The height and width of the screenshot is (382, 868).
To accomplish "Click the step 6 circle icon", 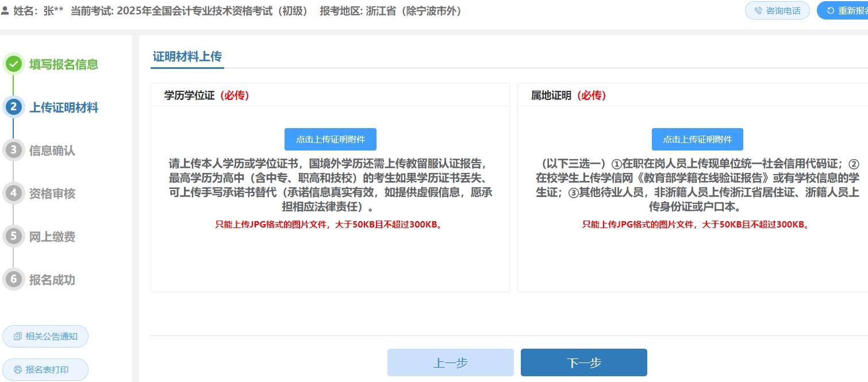I will [x=14, y=280].
